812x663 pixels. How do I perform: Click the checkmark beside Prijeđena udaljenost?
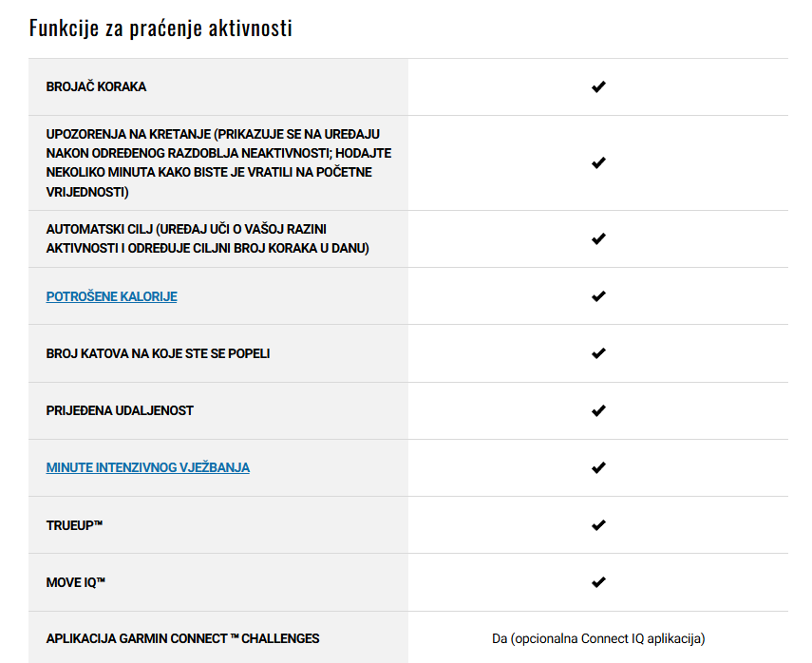click(x=598, y=410)
